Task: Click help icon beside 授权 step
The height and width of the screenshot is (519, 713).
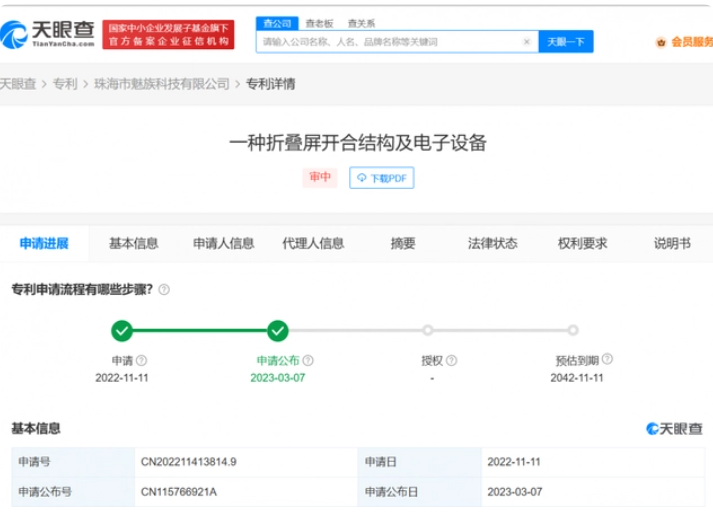Action: point(451,361)
